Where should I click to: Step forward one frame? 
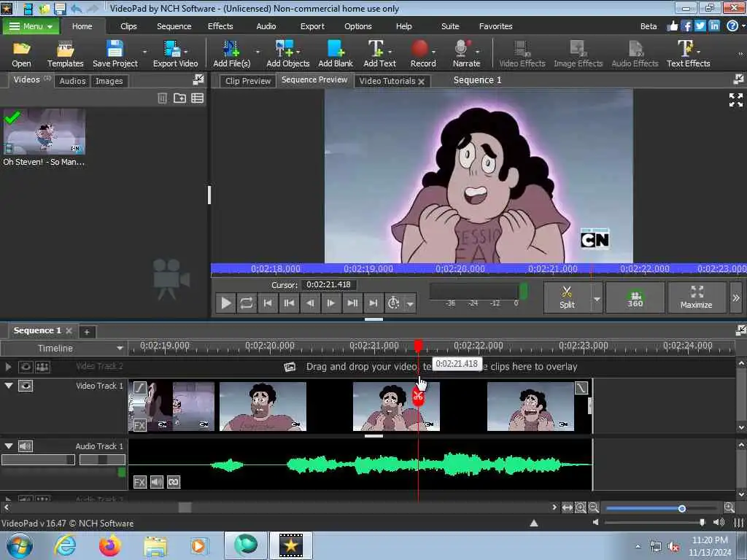pyautogui.click(x=330, y=303)
